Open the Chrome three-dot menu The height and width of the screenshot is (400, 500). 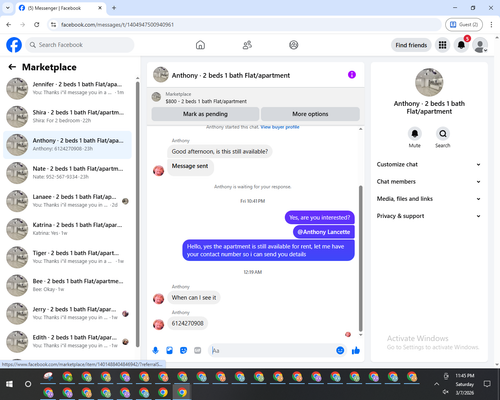pyautogui.click(x=491, y=25)
